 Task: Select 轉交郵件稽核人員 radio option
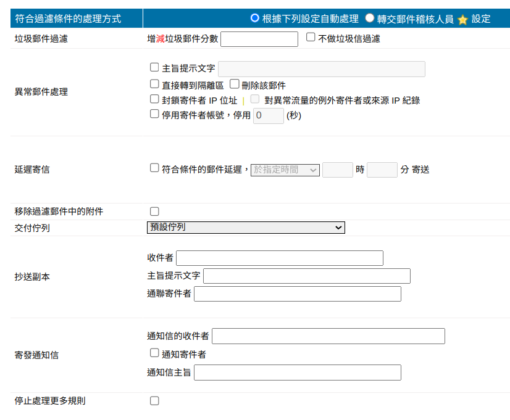pyautogui.click(x=369, y=18)
